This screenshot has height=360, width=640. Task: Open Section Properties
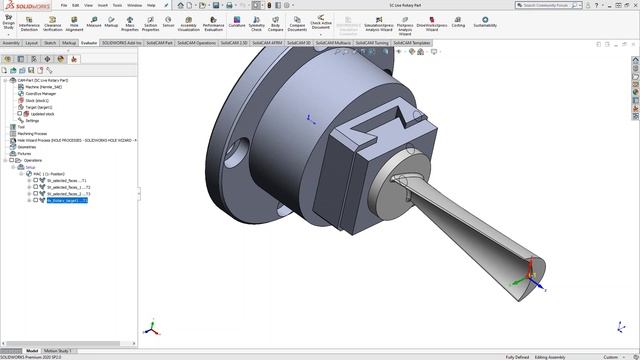(x=150, y=24)
